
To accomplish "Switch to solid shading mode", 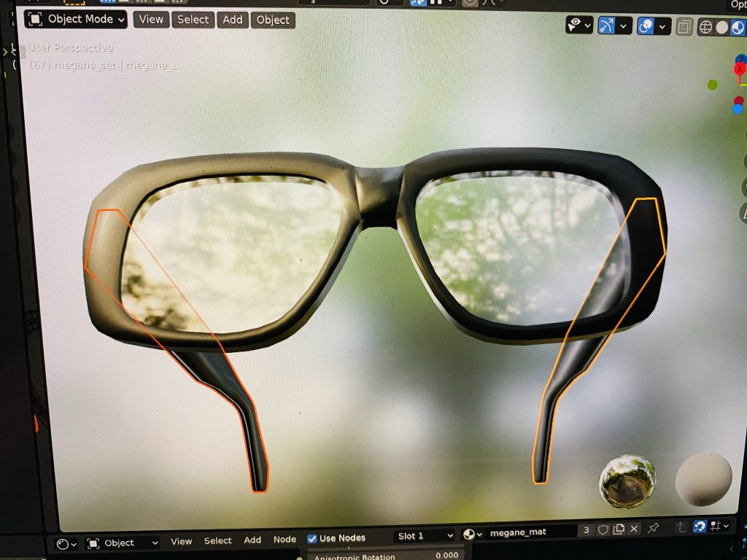I will [x=721, y=28].
